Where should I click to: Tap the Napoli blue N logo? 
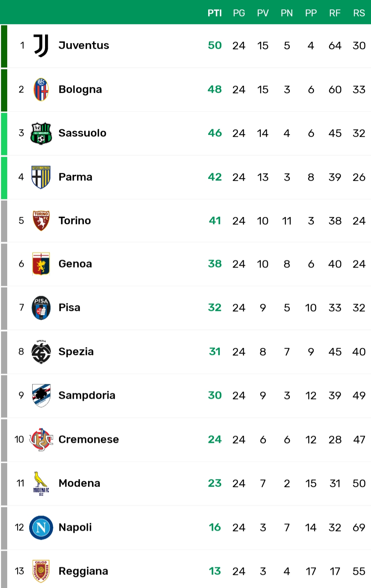point(41,527)
